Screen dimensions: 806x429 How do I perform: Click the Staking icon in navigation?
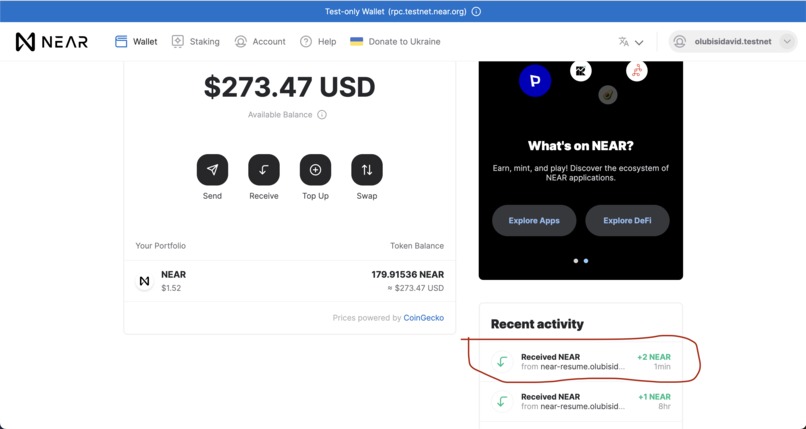coord(178,42)
